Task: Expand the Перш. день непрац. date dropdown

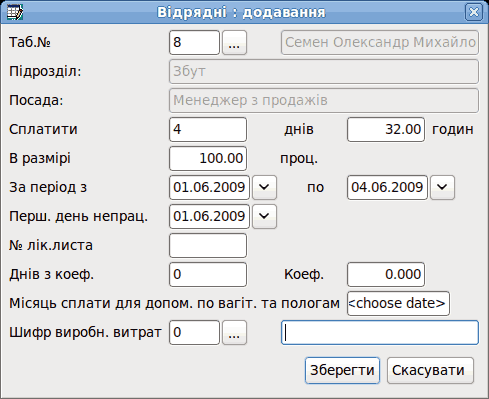Action: [x=264, y=216]
